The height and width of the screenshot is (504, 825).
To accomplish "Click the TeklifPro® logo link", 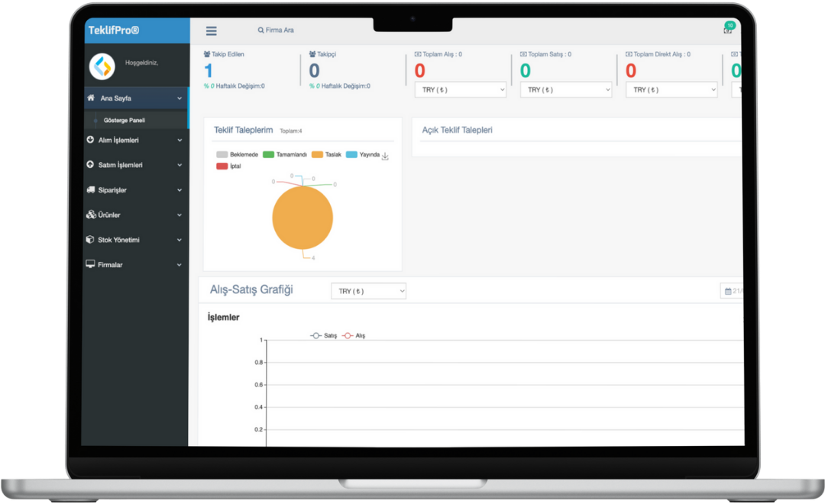I will 114,31.
